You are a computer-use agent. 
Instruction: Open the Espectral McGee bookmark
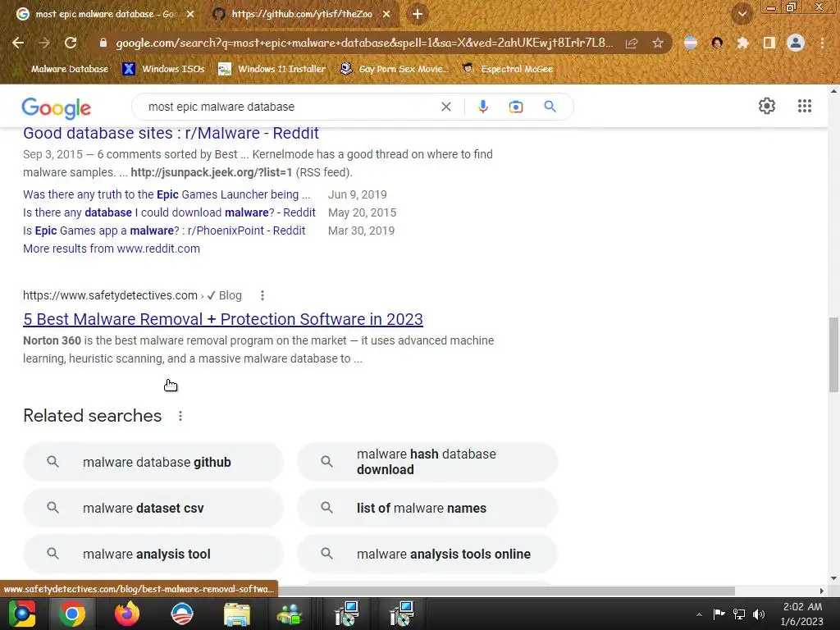click(x=508, y=69)
